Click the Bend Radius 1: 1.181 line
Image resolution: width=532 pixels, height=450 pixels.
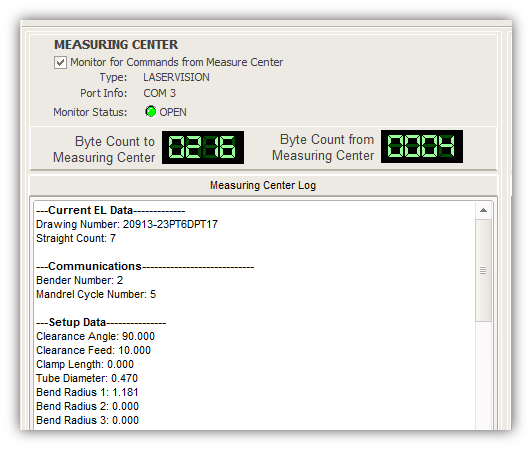(x=87, y=392)
